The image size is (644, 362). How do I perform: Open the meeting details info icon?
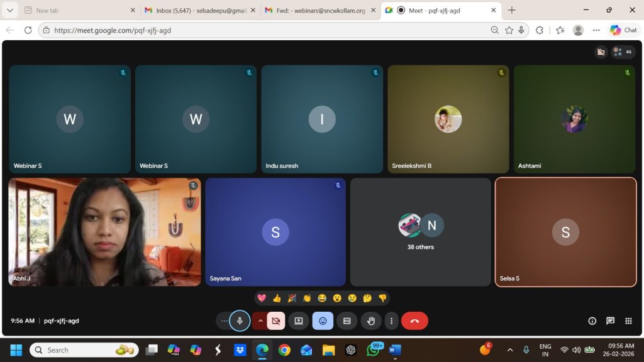[592, 321]
